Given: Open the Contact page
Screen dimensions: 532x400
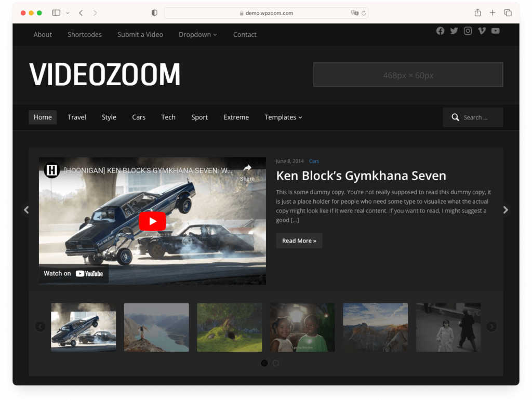Looking at the screenshot, I should [245, 35].
